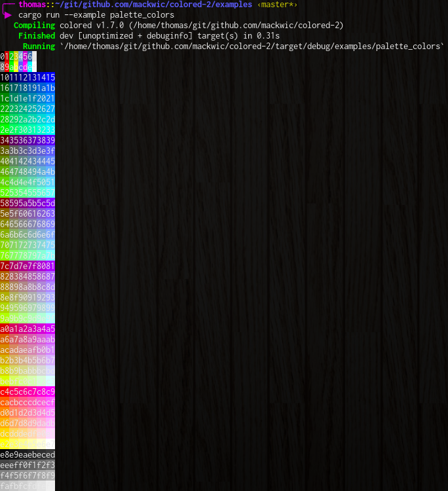
Task: Select the black swatch labeled 0
Action: click(2, 56)
